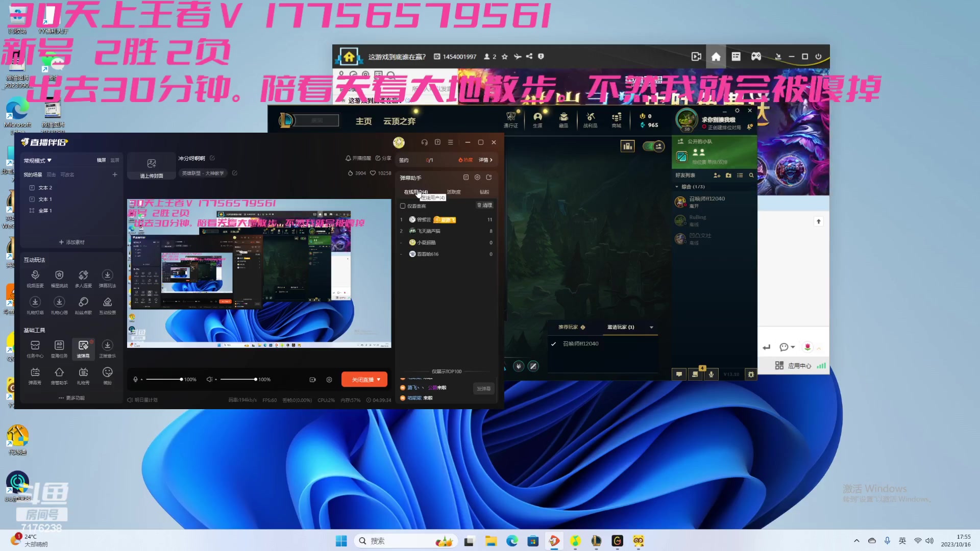The width and height of the screenshot is (980, 551).
Task: Open 视频连麦 video mic-link feature
Action: point(35,279)
